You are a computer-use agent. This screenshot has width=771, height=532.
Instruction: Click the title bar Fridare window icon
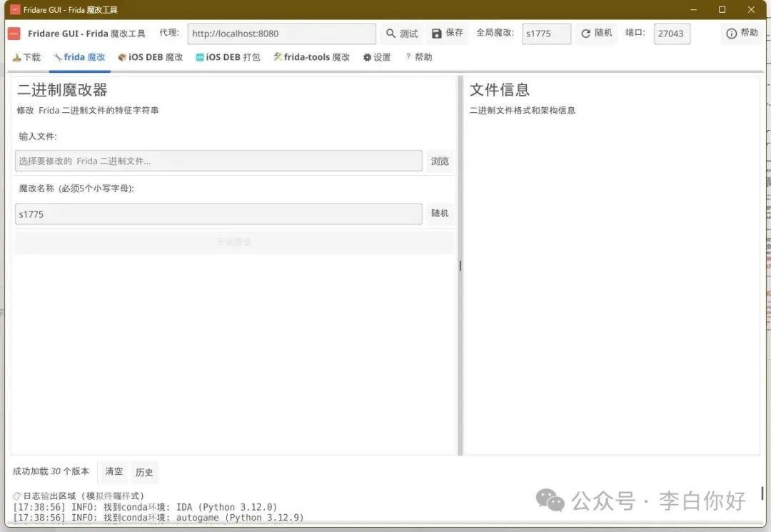pos(15,9)
